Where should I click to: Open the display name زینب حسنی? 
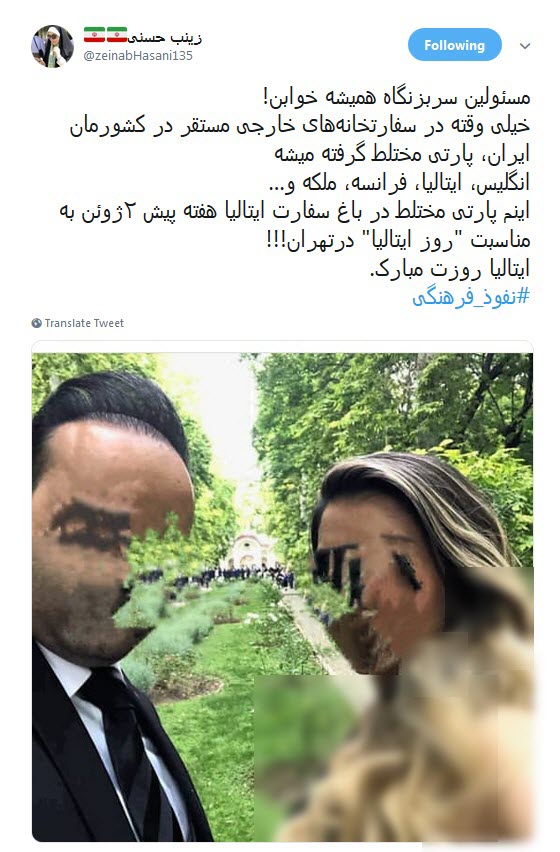pyautogui.click(x=165, y=37)
